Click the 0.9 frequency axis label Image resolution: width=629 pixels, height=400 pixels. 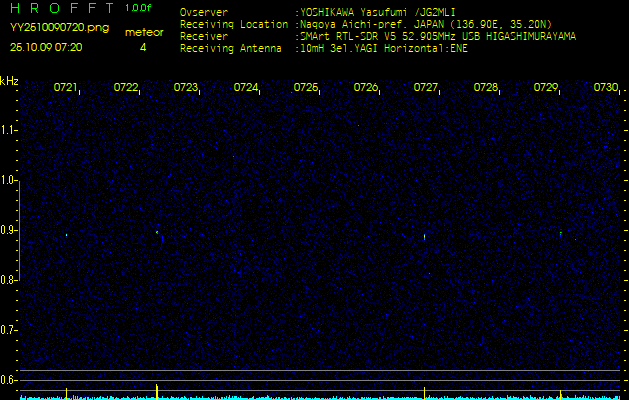coord(9,230)
